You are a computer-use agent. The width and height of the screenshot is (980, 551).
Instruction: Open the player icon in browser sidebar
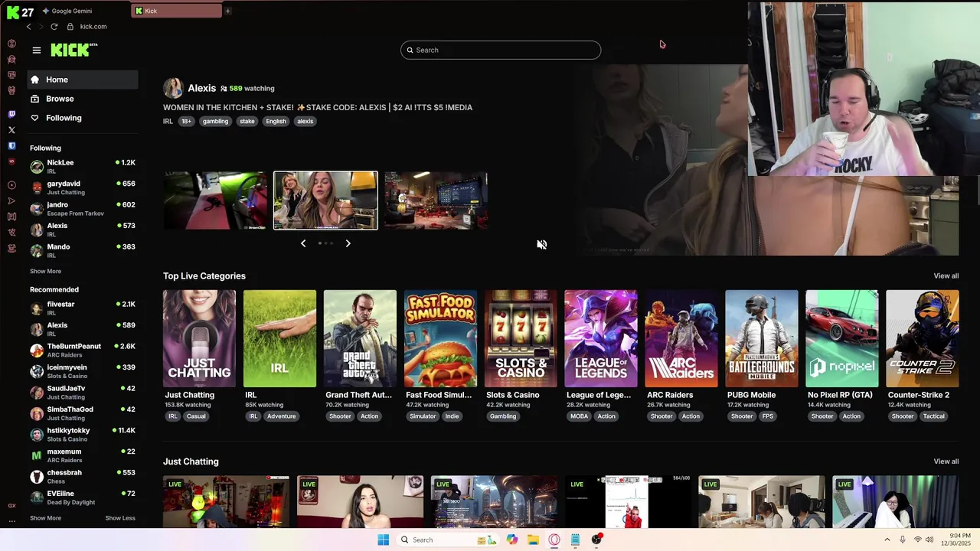[x=11, y=185]
